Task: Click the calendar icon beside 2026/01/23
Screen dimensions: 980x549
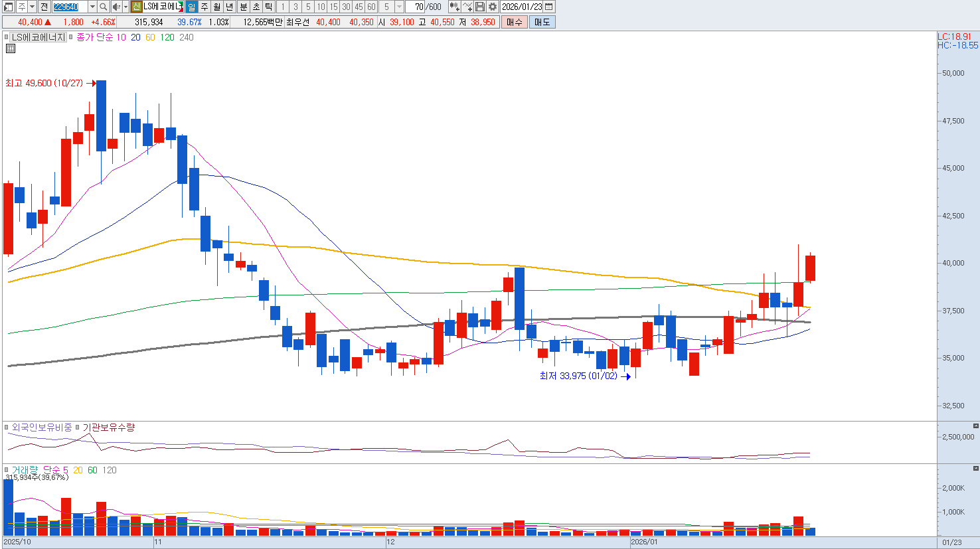Action: [549, 7]
